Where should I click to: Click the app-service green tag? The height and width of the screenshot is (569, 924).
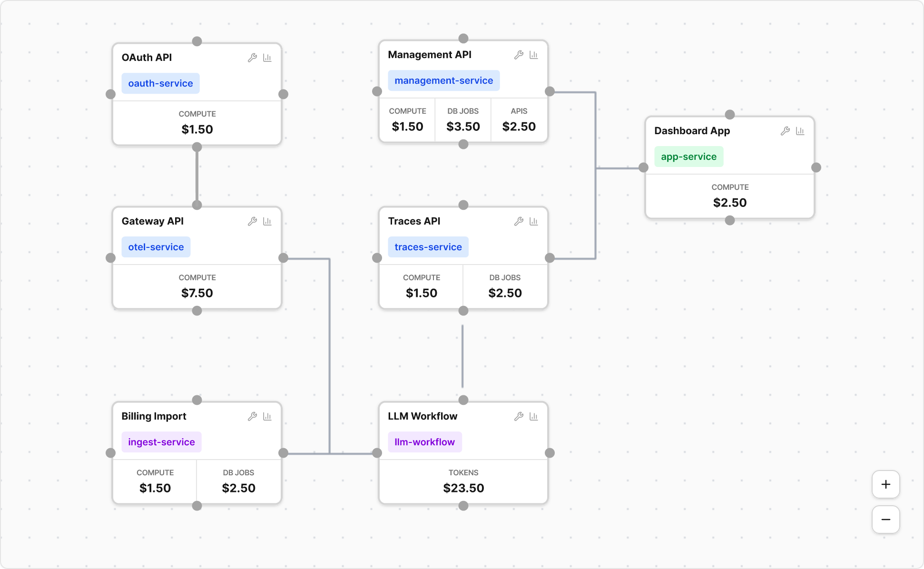pos(688,157)
